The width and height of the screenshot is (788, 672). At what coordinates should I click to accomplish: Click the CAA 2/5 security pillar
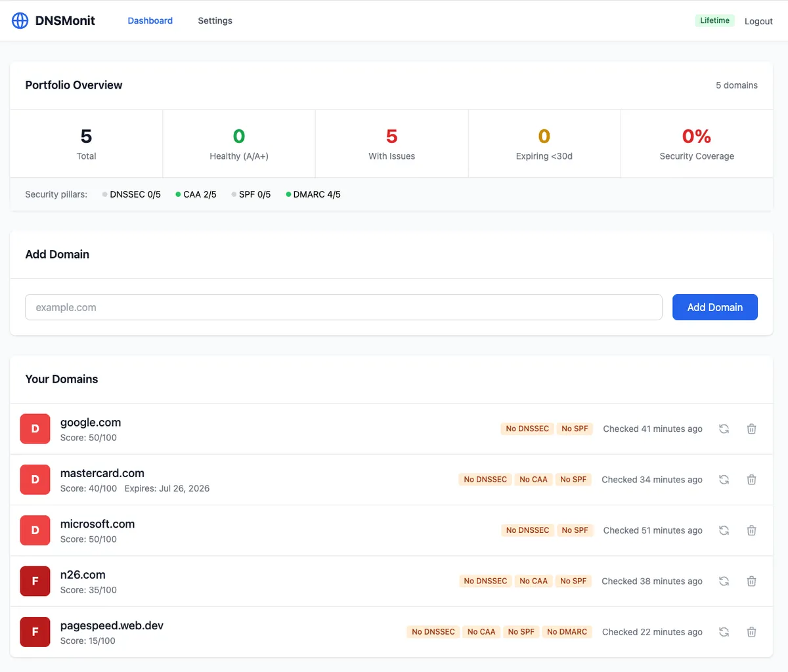[196, 194]
